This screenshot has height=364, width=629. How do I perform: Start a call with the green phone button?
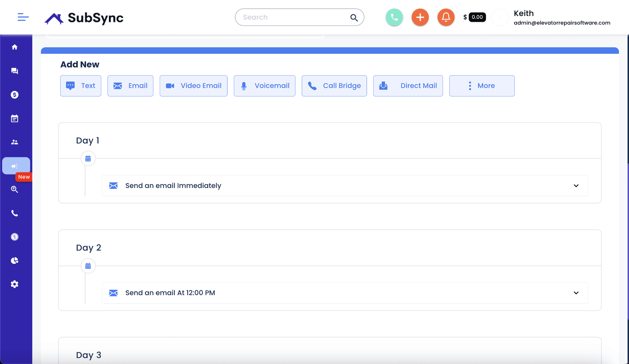tap(394, 17)
